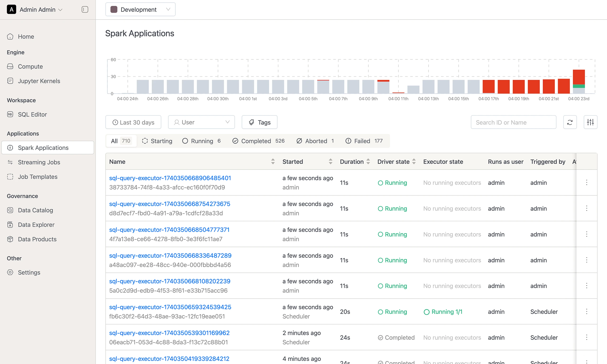Click the 2 minutes ago started cell
Screen dimensions: 607x364
pos(302,333)
